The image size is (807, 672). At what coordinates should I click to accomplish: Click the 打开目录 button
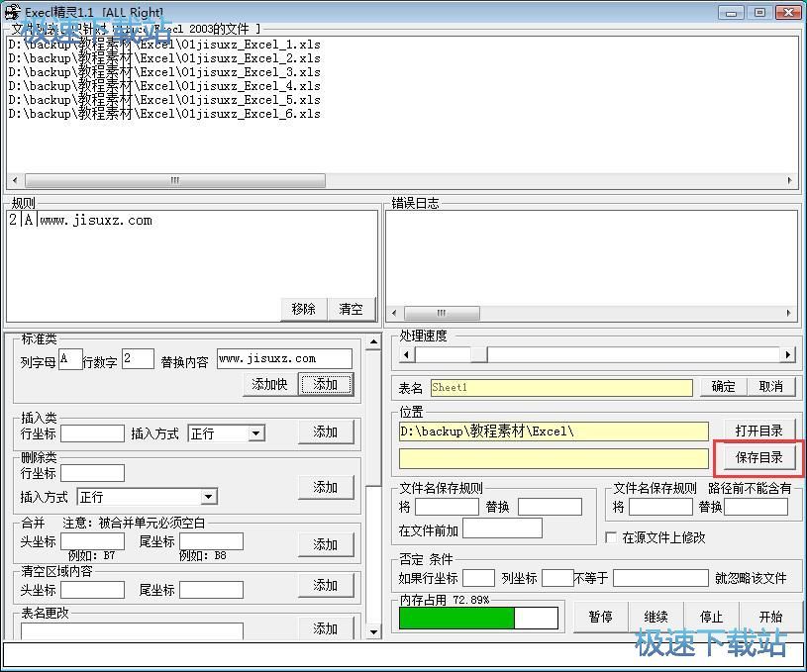(x=758, y=431)
